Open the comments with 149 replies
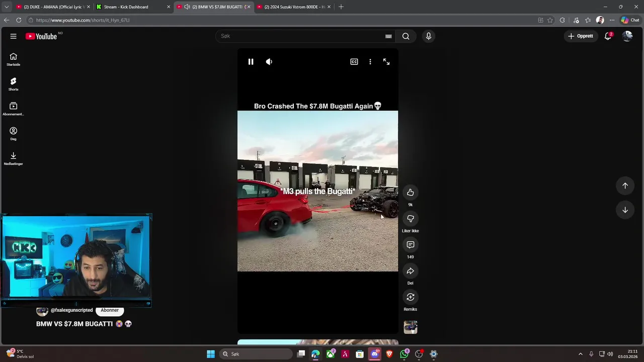Image resolution: width=644 pixels, height=362 pixels. (x=411, y=245)
